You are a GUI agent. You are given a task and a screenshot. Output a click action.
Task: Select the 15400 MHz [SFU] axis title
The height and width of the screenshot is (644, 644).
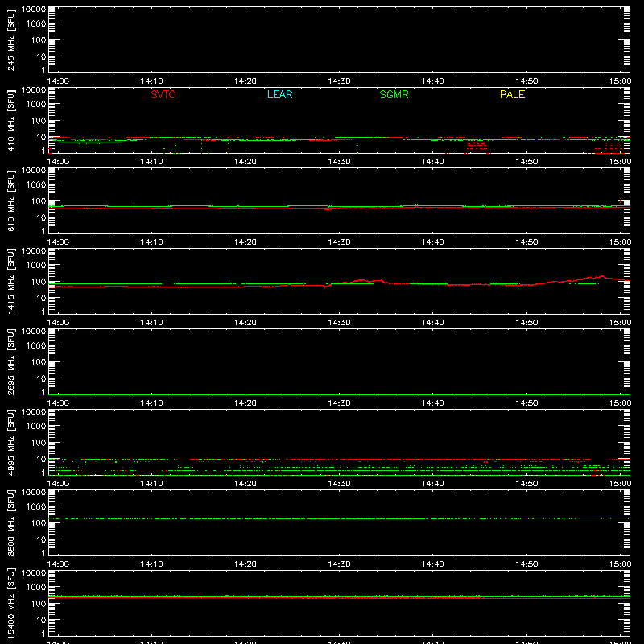click(11, 603)
